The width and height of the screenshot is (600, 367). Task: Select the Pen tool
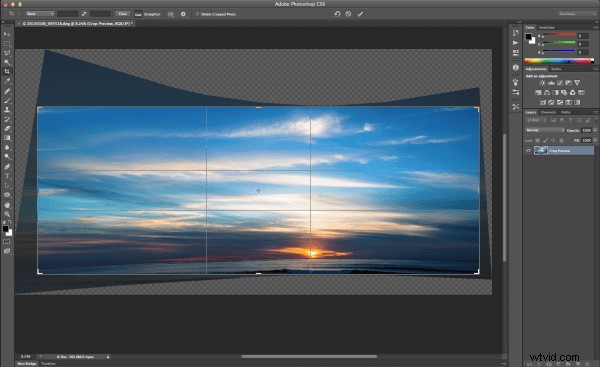pyautogui.click(x=7, y=166)
